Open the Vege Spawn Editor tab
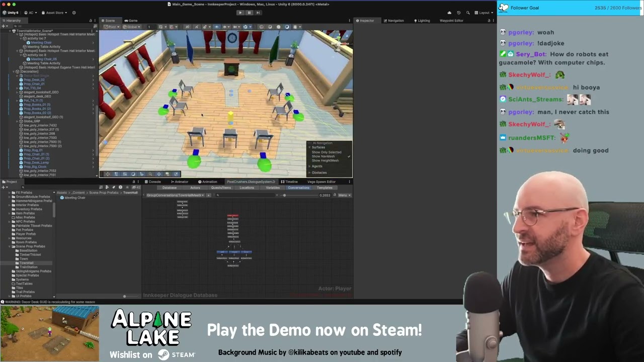This screenshot has width=644, height=362. [321, 182]
